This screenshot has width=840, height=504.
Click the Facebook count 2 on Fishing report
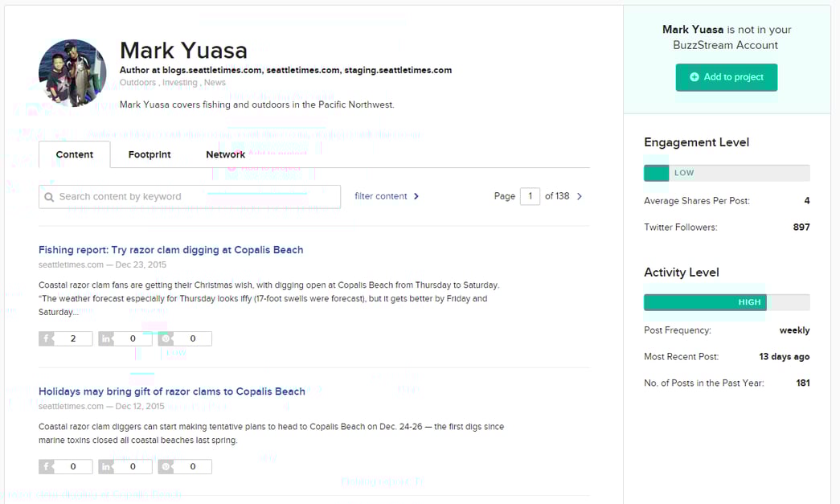click(73, 338)
